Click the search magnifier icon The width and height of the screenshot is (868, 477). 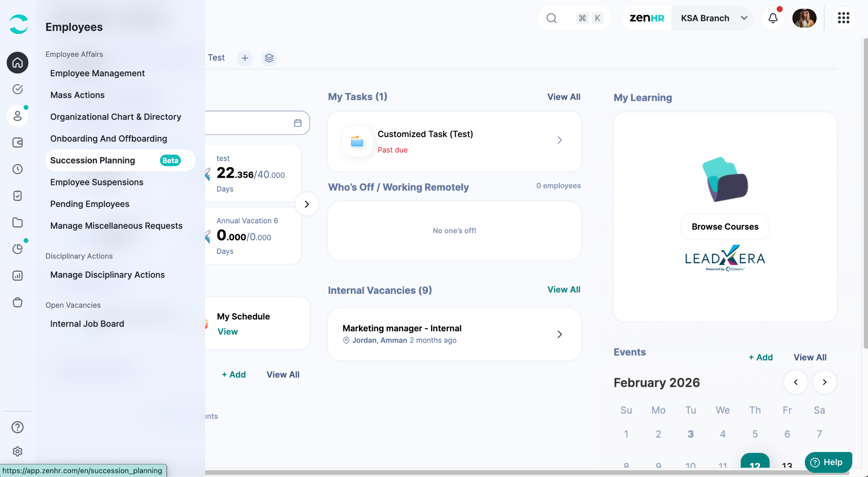(551, 18)
